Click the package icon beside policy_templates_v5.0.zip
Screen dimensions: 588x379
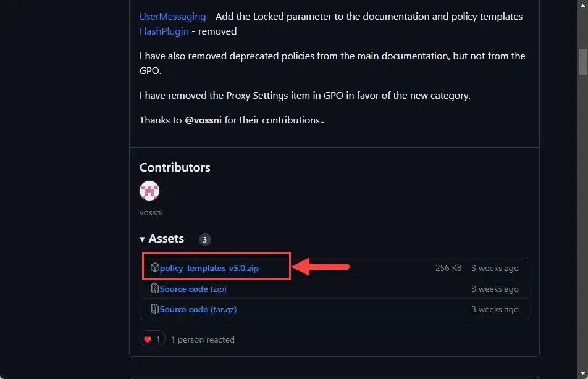(155, 267)
